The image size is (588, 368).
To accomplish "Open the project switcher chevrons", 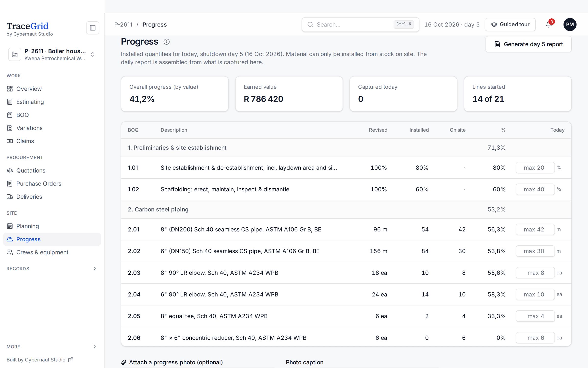I will [93, 54].
